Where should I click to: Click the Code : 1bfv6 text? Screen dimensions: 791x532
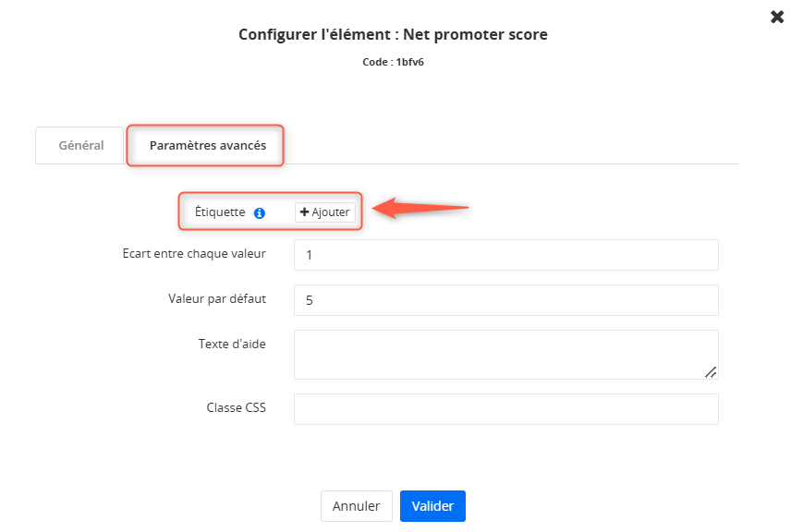pyautogui.click(x=393, y=62)
